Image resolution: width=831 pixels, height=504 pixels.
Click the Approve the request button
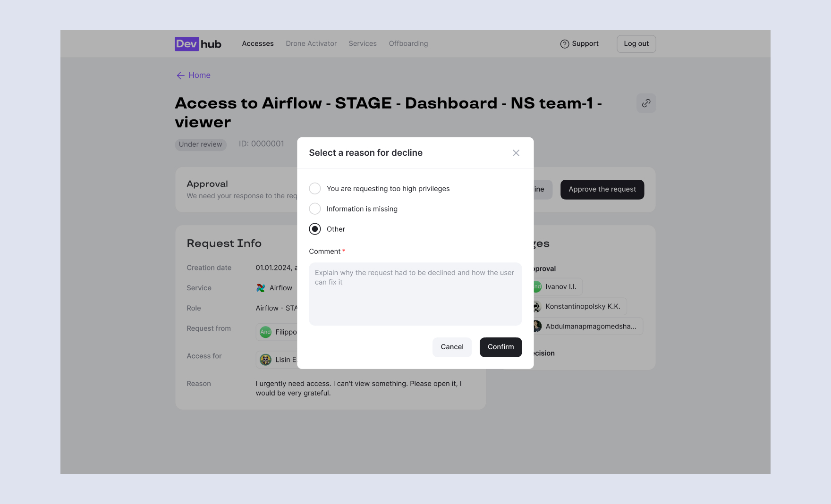click(602, 190)
